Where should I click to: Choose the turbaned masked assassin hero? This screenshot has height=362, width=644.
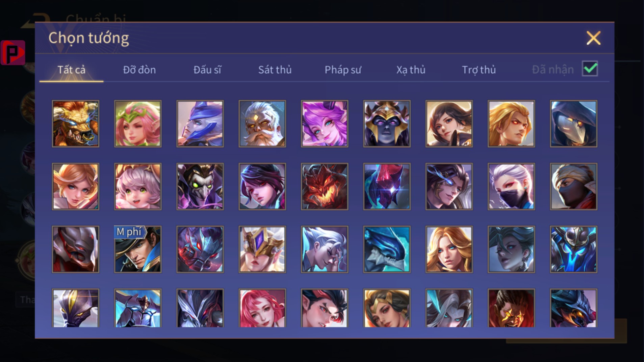click(573, 187)
